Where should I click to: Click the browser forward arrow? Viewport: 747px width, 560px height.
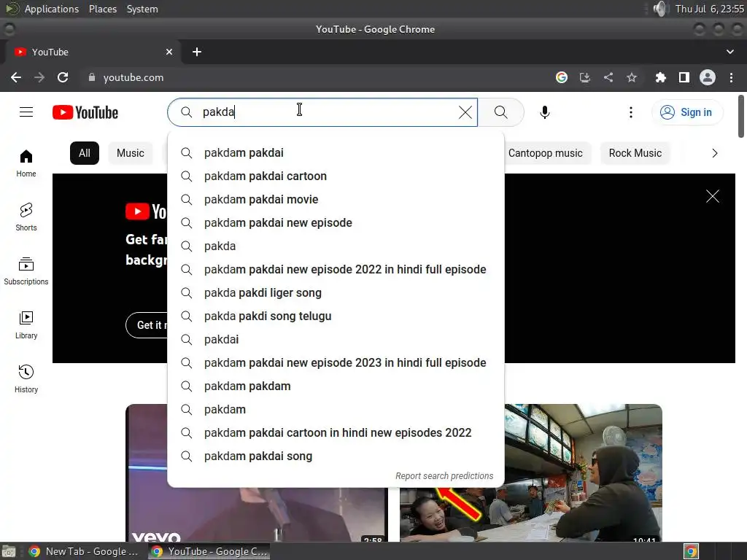pyautogui.click(x=39, y=77)
